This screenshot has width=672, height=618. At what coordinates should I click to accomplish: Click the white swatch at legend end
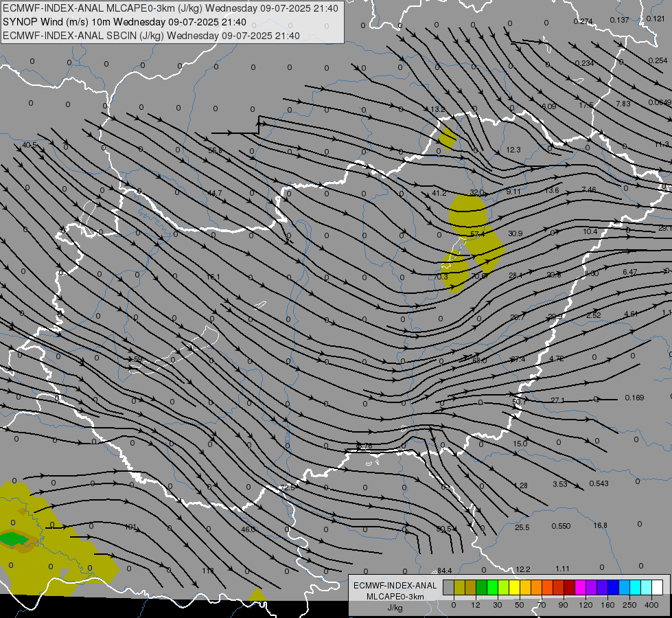coord(658,587)
